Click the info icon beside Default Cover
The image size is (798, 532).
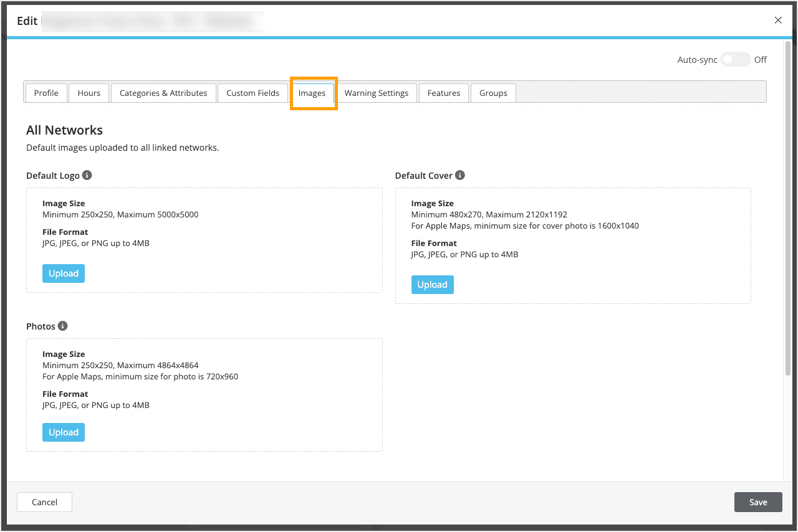coord(459,175)
